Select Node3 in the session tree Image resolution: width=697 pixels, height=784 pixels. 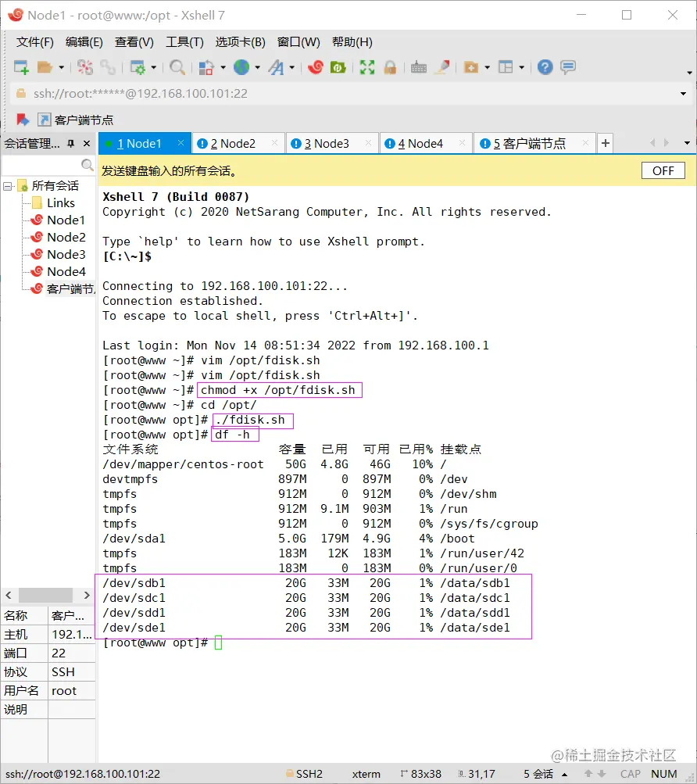point(66,254)
